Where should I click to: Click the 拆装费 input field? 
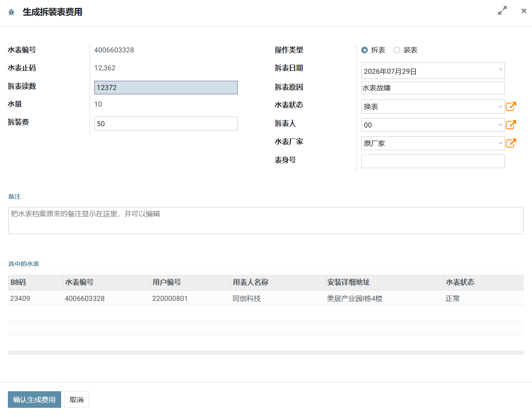tap(166, 124)
